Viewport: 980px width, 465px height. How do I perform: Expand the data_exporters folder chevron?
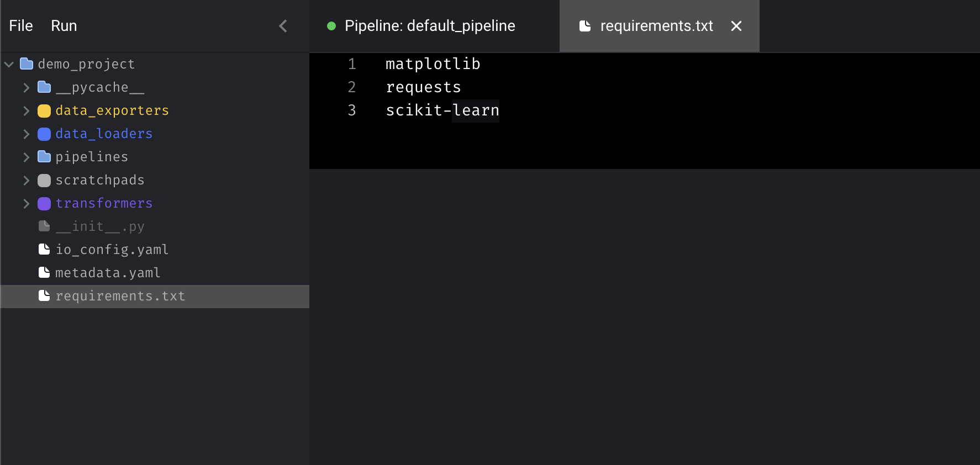[x=26, y=110]
